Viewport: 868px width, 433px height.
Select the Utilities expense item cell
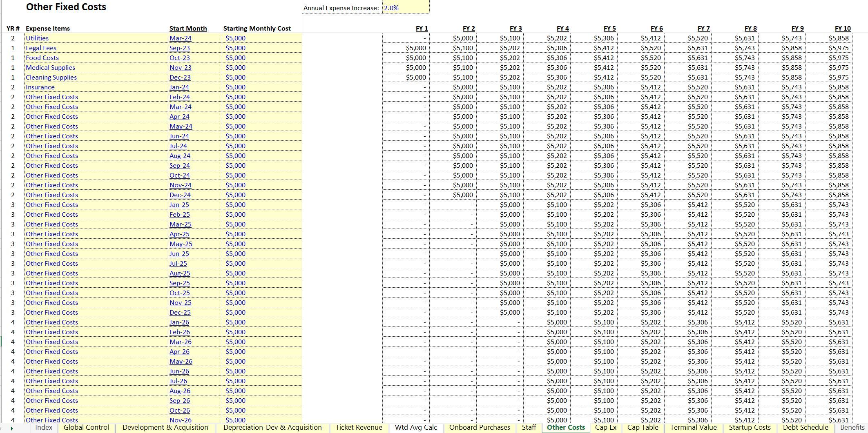pyautogui.click(x=96, y=38)
